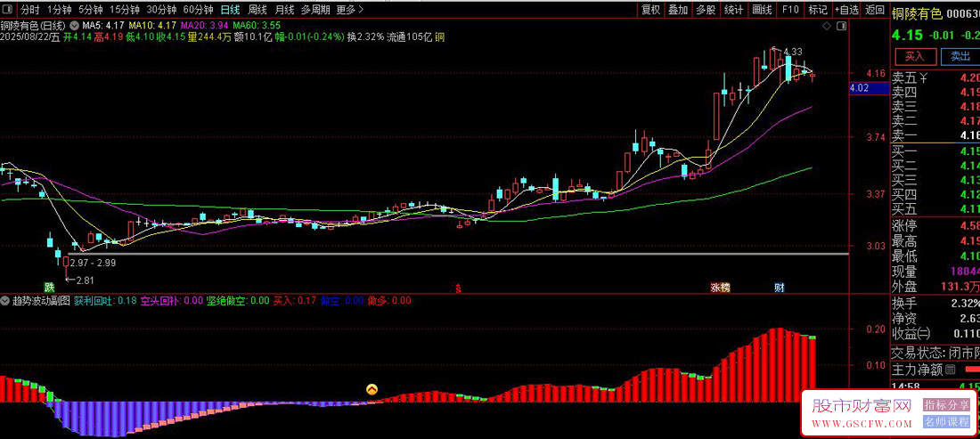Expand 趋势波动副图 indicator dropdown arrow
This screenshot has width=980, height=439.
(x=5, y=300)
